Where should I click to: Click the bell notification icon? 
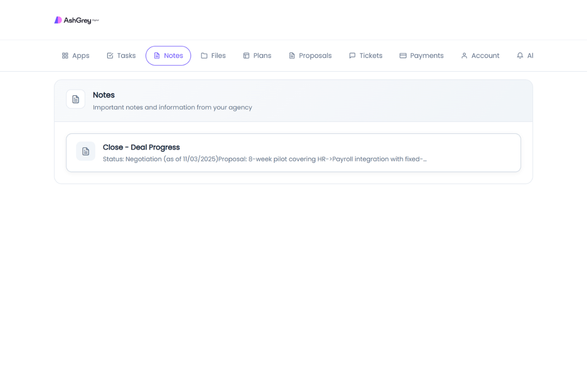[520, 55]
